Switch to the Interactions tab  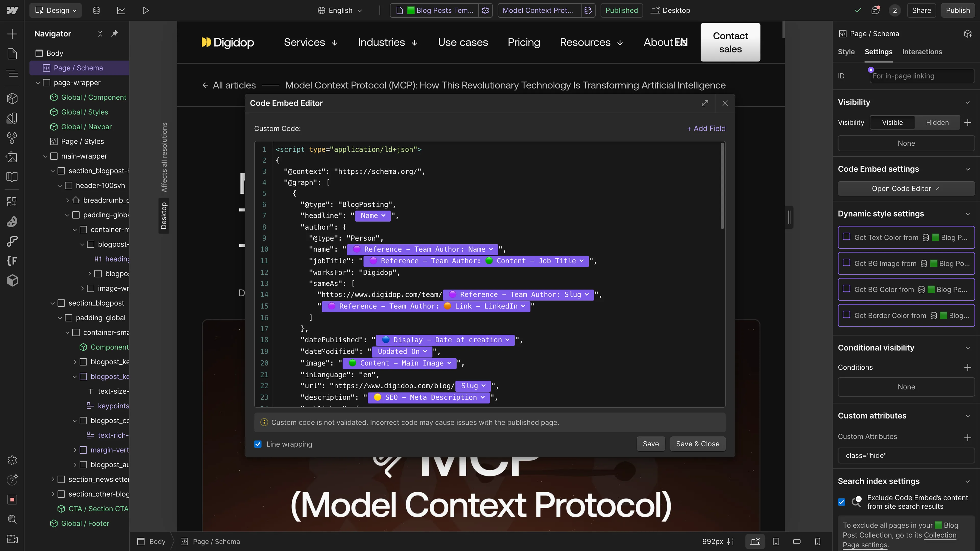click(922, 52)
